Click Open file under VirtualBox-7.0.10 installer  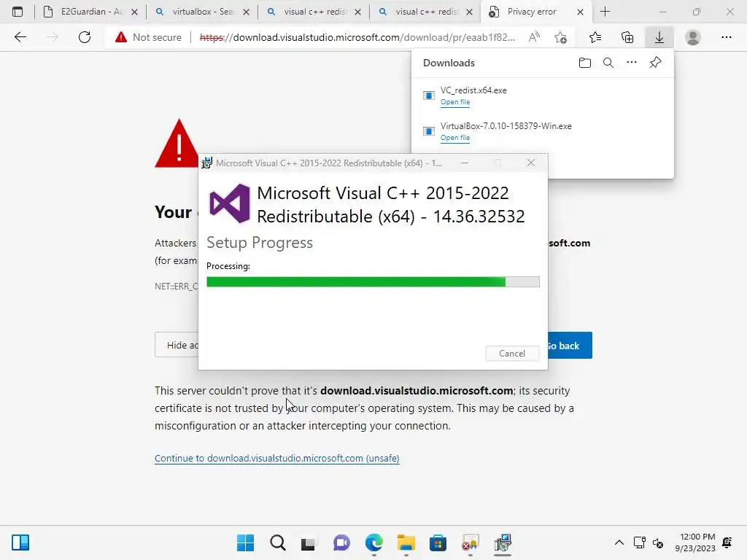coord(455,138)
